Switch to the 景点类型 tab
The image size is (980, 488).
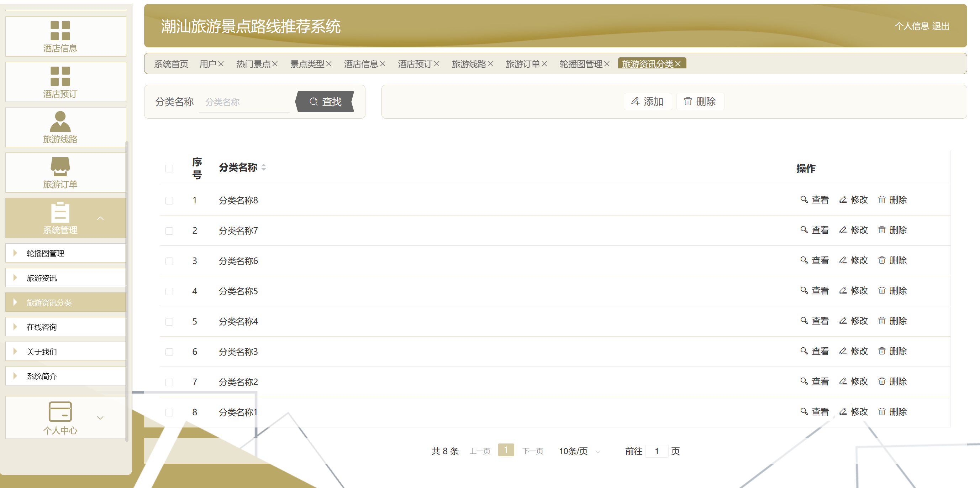pos(307,64)
